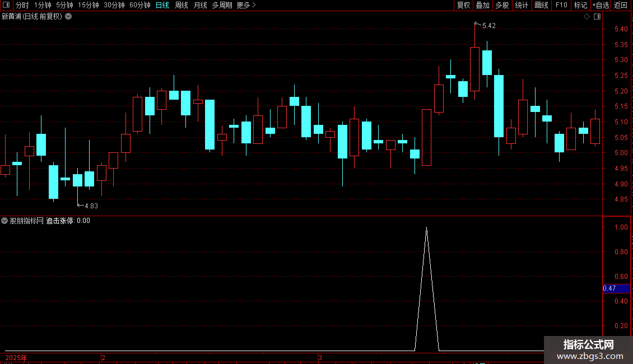Click the 5.00 price axis label
Screen dimensions: 633x364
coord(621,153)
